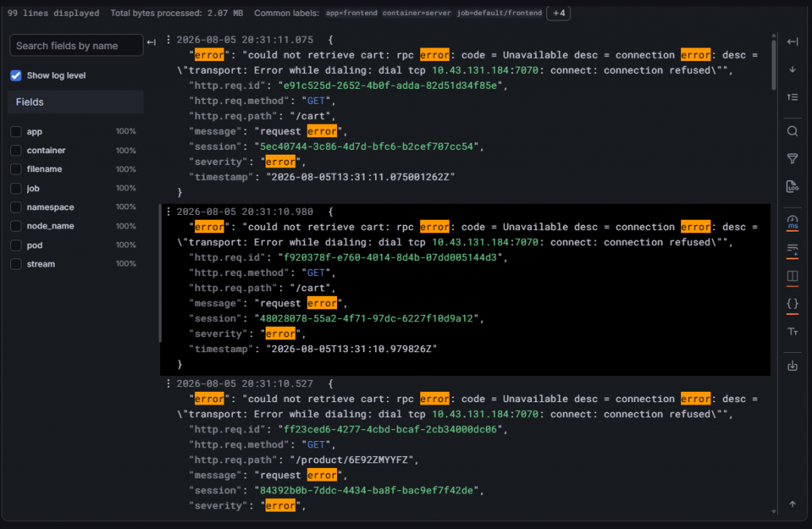Image resolution: width=812 pixels, height=529 pixels.
Task: Check the filename field checkbox
Action: click(16, 170)
